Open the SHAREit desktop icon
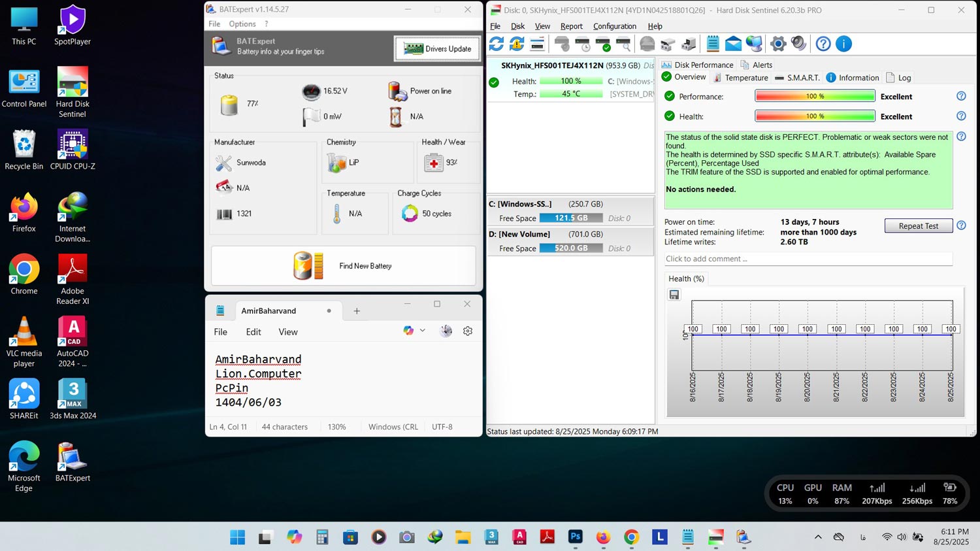The height and width of the screenshot is (551, 980). [24, 399]
